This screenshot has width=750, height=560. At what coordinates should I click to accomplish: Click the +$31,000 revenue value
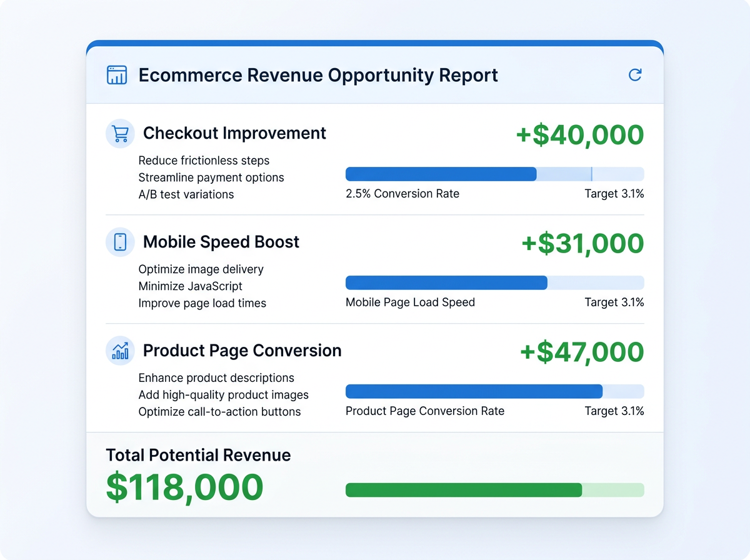(x=582, y=244)
